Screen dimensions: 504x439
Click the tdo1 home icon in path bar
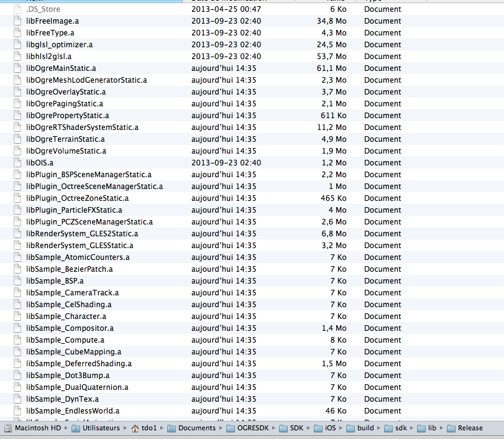click(135, 428)
